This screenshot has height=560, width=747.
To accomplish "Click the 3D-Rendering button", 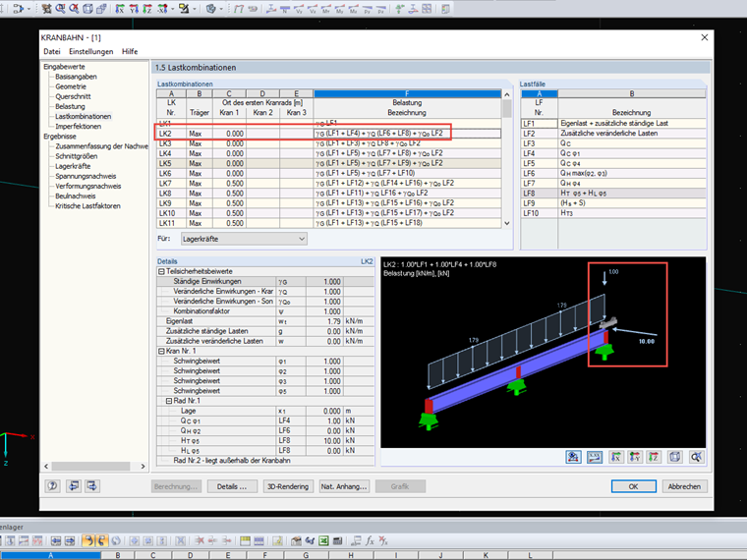I will coord(288,486).
